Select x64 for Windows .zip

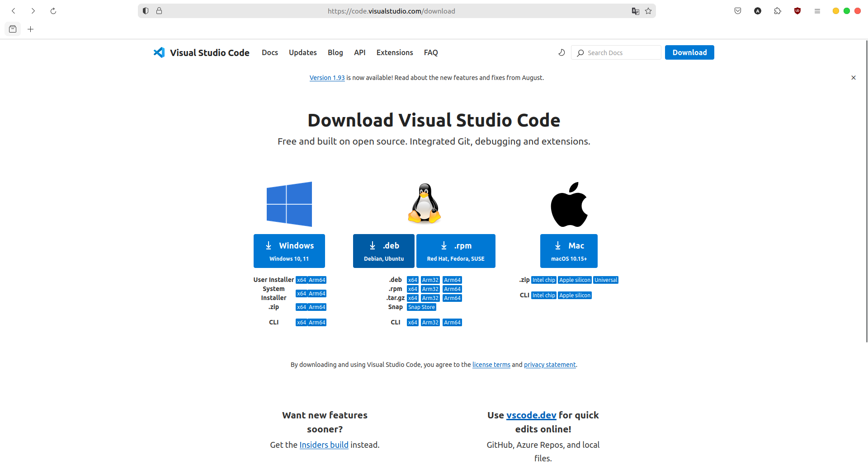point(302,307)
